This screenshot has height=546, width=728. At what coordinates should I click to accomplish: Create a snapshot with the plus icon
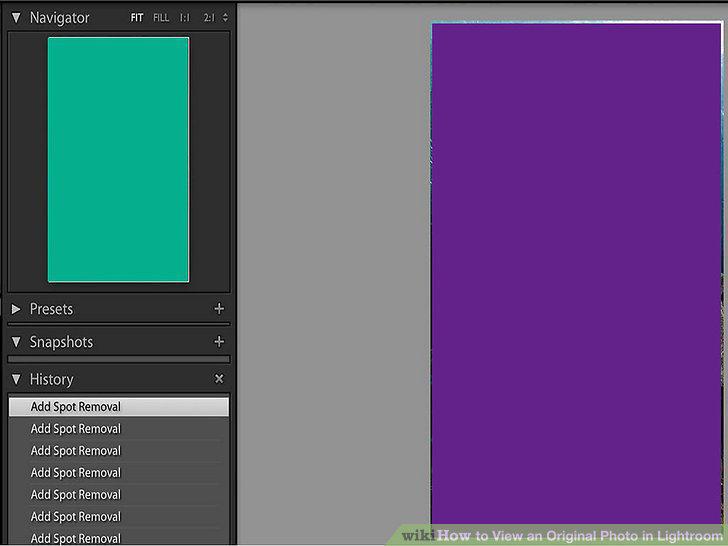click(219, 342)
